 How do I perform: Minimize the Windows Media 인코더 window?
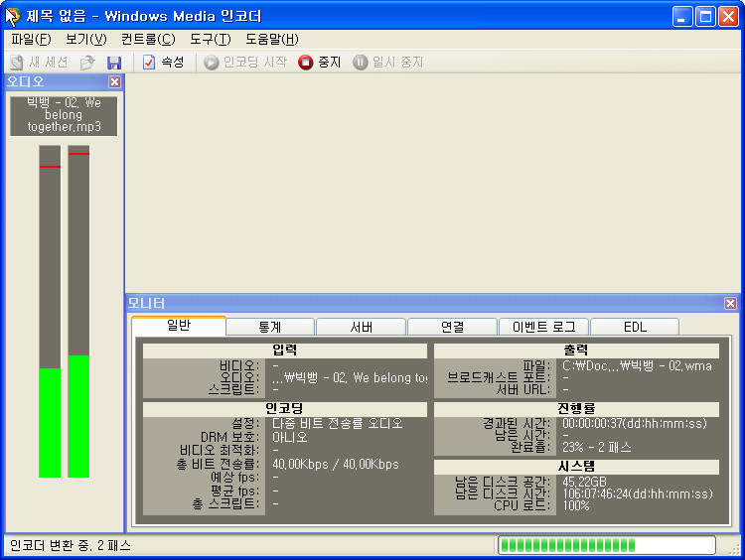682,17
